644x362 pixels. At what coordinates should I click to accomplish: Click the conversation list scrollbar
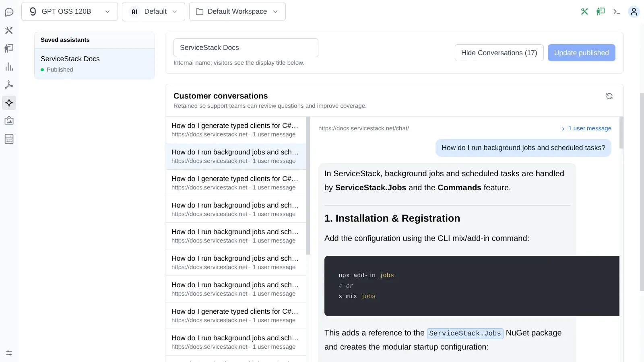coord(308,185)
